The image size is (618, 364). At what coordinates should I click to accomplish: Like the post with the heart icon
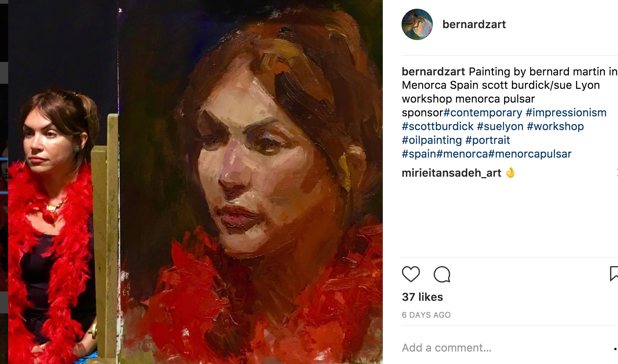[411, 274]
